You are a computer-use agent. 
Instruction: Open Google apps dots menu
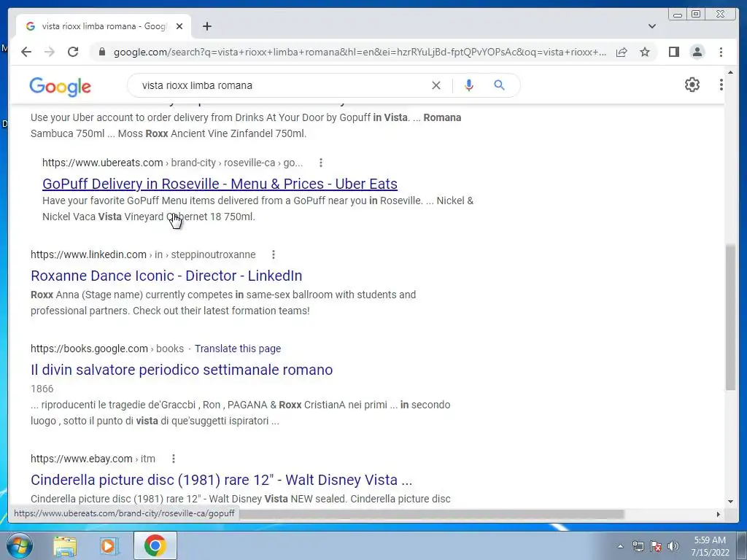721,85
